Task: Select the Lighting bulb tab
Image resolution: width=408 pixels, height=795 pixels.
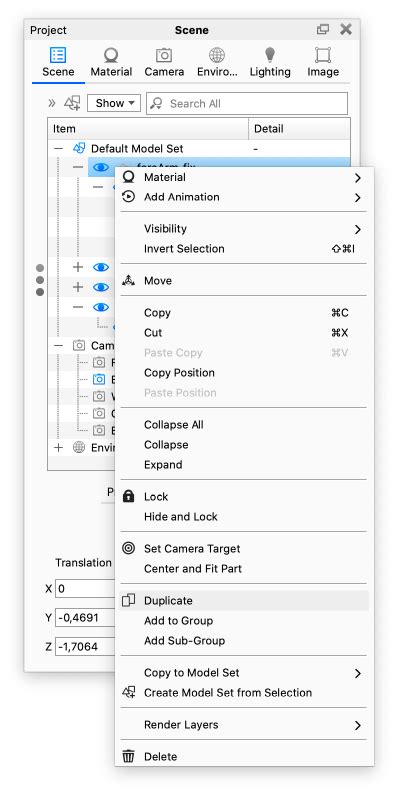Action: tap(270, 55)
